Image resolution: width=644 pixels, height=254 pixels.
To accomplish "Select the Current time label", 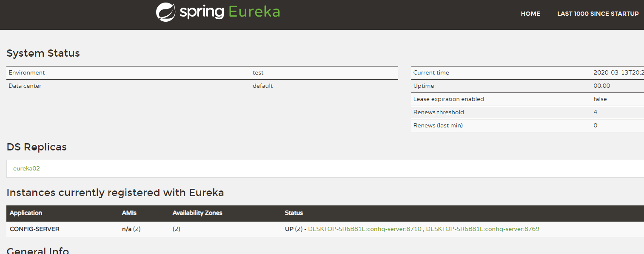I will pyautogui.click(x=431, y=72).
